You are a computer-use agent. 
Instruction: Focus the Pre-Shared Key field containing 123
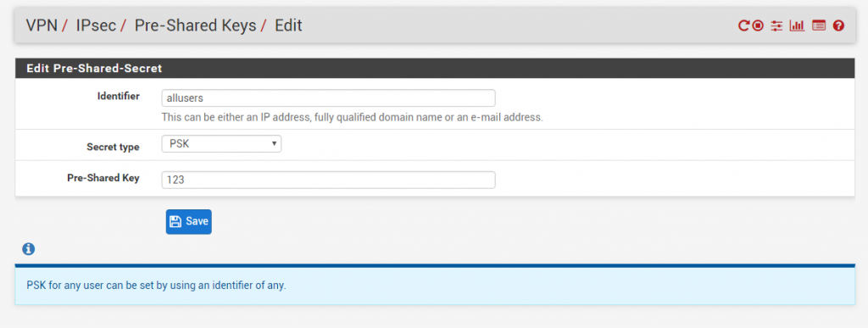pos(328,180)
